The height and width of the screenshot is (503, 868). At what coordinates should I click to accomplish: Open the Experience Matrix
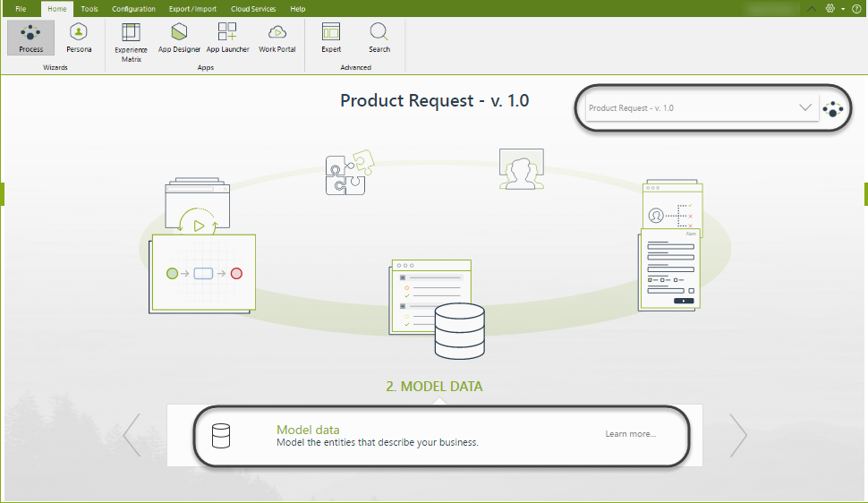(x=132, y=42)
